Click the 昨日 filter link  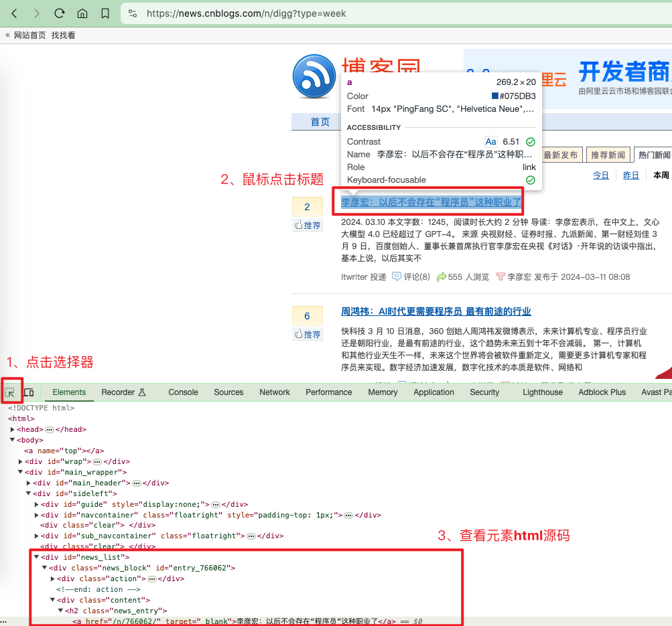tap(631, 175)
